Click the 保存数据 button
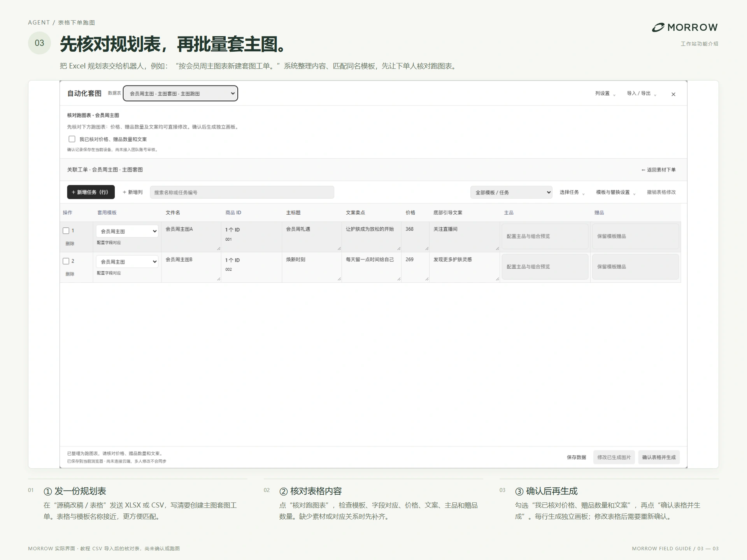Screen dimensions: 747x560 click(576, 457)
